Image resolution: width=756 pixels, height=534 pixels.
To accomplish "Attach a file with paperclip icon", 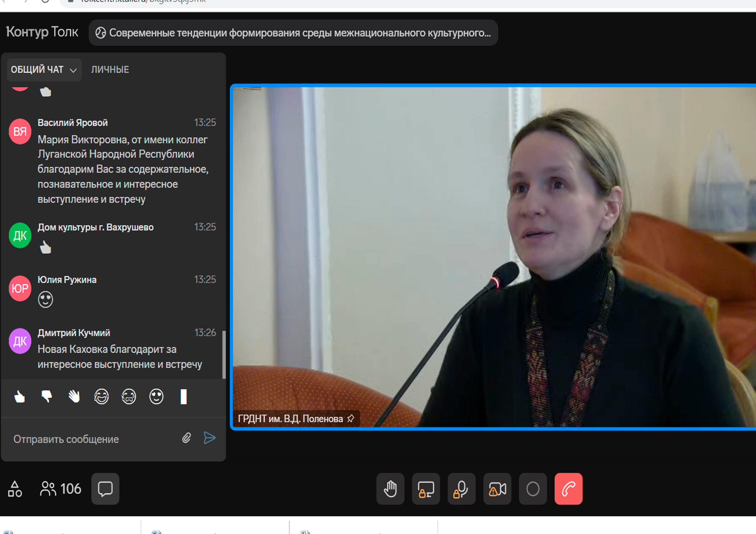I will click(x=186, y=438).
